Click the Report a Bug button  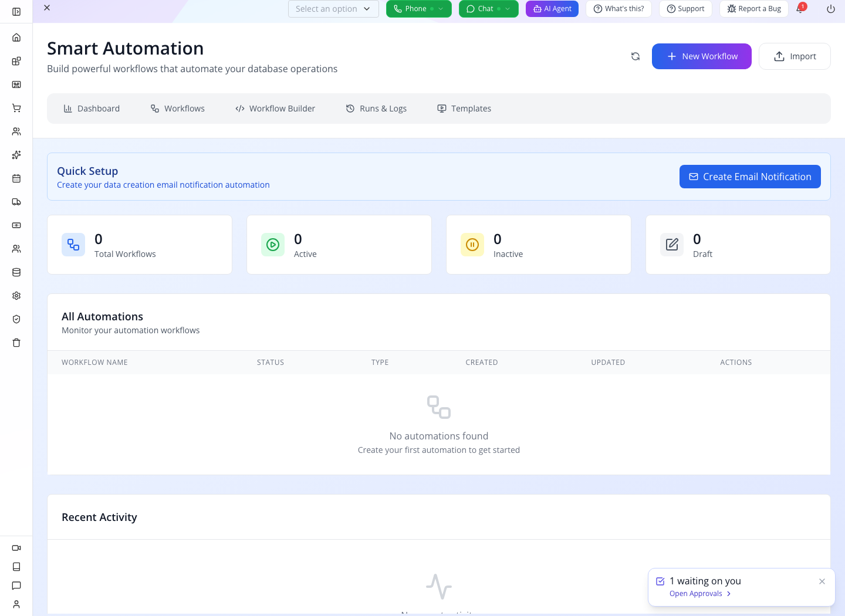coord(754,9)
